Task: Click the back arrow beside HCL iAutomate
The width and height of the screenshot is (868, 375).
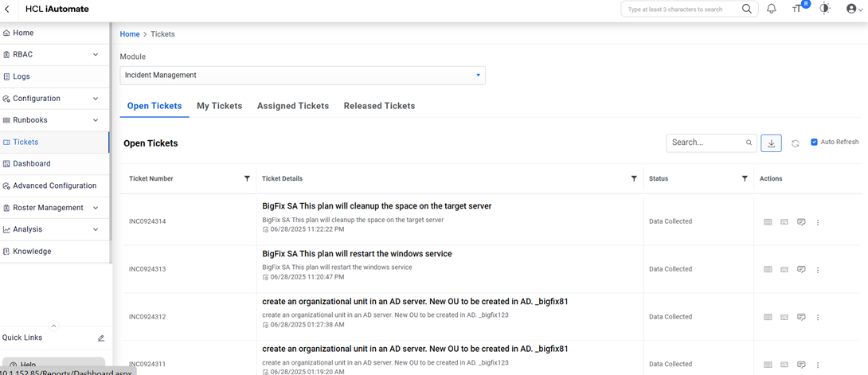Action: pyautogui.click(x=7, y=10)
